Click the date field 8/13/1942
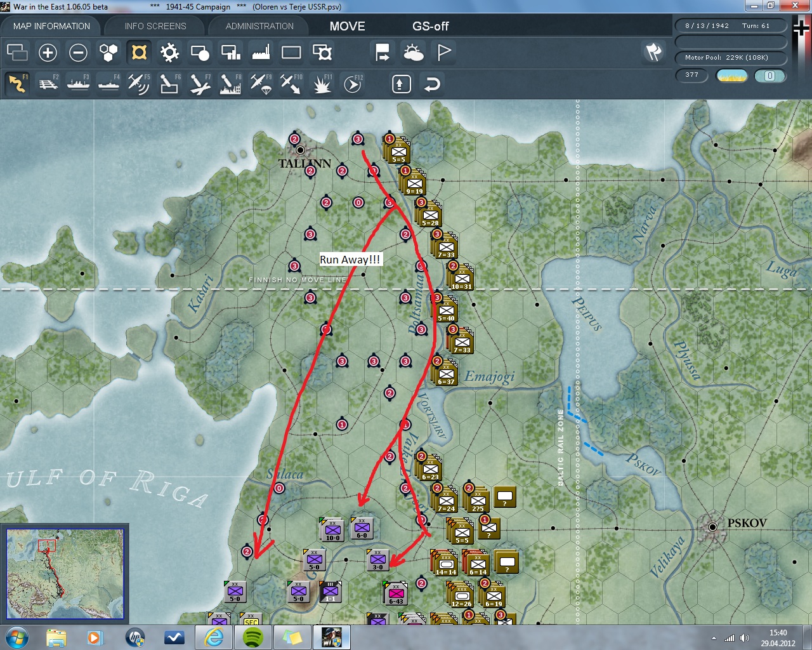The height and width of the screenshot is (650, 812). 707,26
